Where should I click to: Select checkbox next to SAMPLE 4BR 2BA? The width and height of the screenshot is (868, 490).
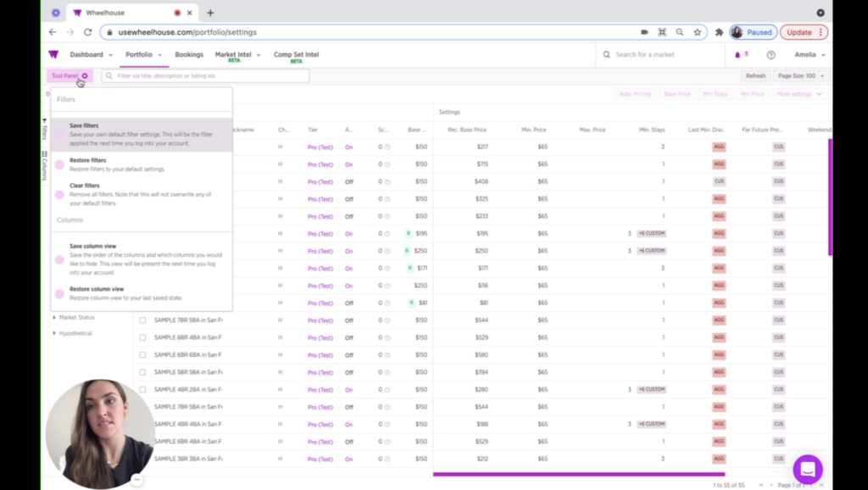click(x=142, y=389)
